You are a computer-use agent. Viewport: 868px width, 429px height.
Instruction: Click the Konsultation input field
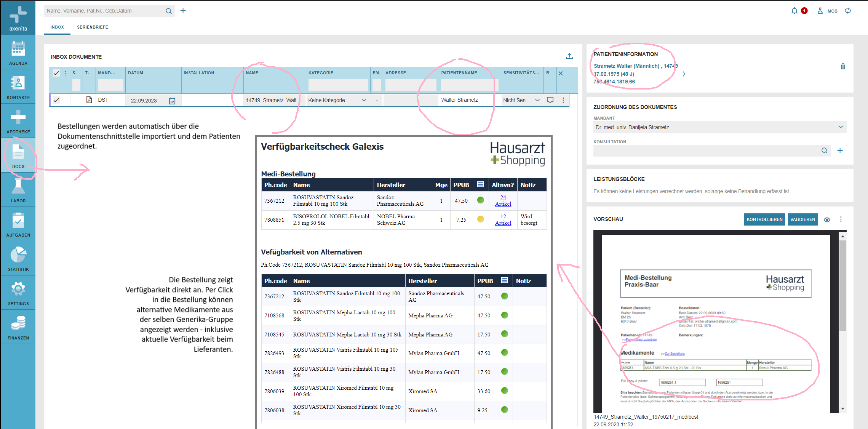[707, 150]
